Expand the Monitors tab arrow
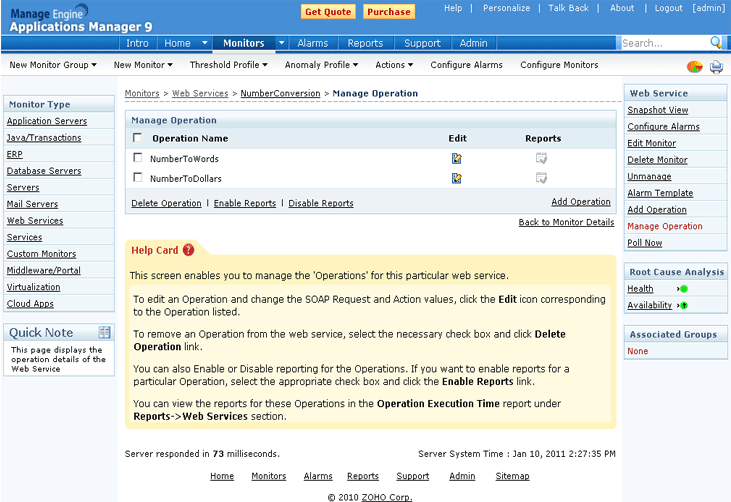Image resolution: width=731 pixels, height=502 pixels. point(282,43)
